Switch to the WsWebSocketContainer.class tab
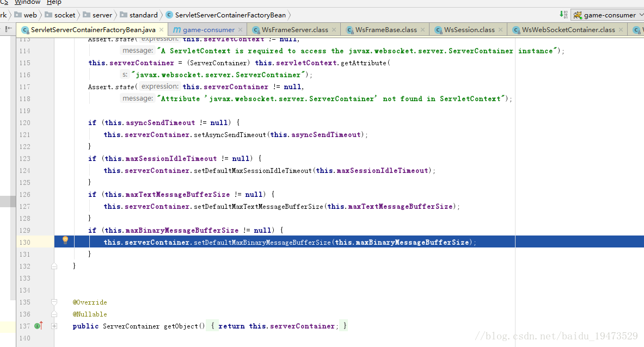This screenshot has height=347, width=644. (568, 30)
